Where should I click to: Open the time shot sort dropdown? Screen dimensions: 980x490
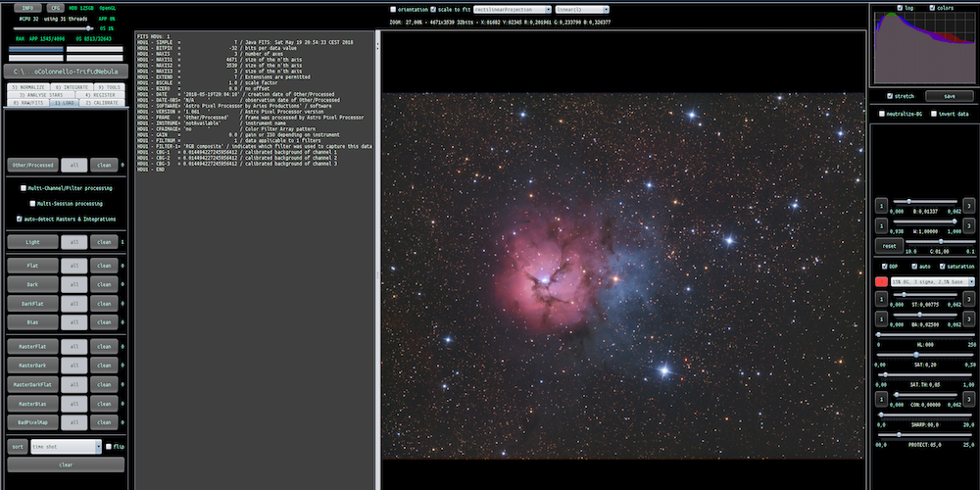[66, 446]
